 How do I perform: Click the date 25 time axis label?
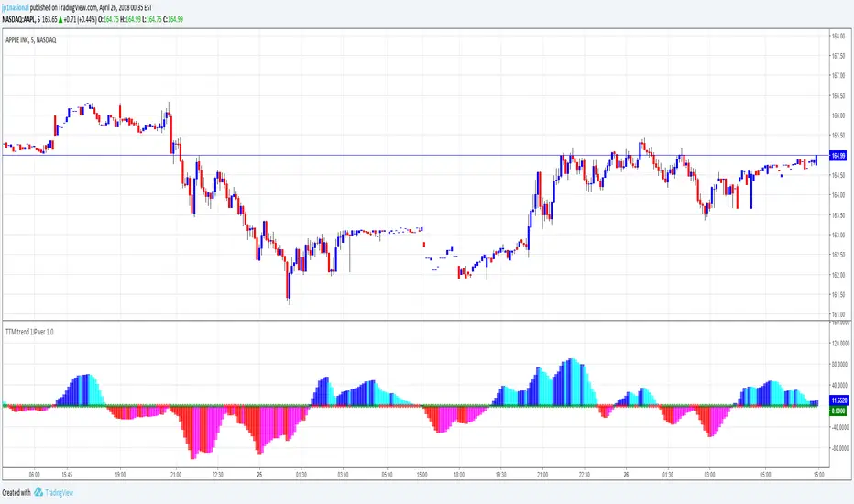pyautogui.click(x=259, y=475)
